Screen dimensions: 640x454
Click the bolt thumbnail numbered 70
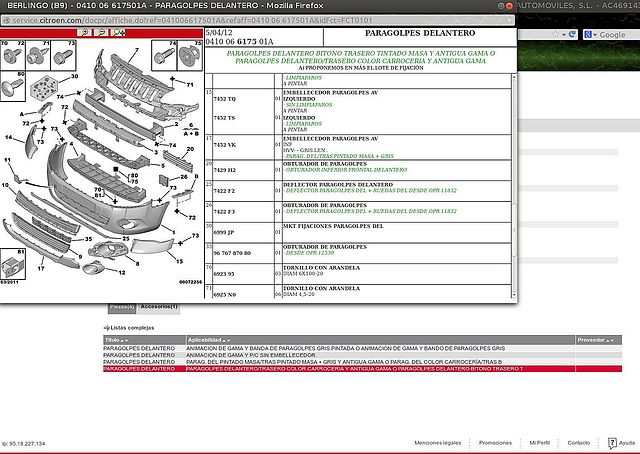(13, 55)
